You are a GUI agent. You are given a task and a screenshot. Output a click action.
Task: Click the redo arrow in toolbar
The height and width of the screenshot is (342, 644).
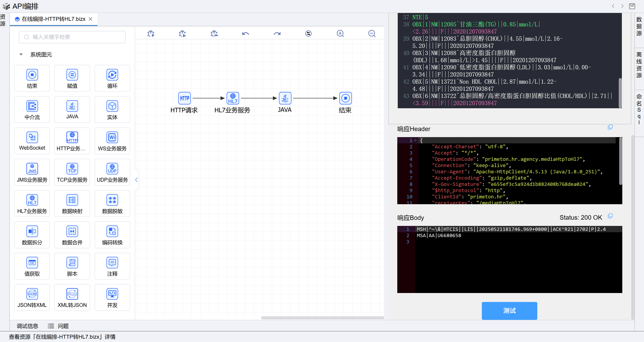(277, 34)
